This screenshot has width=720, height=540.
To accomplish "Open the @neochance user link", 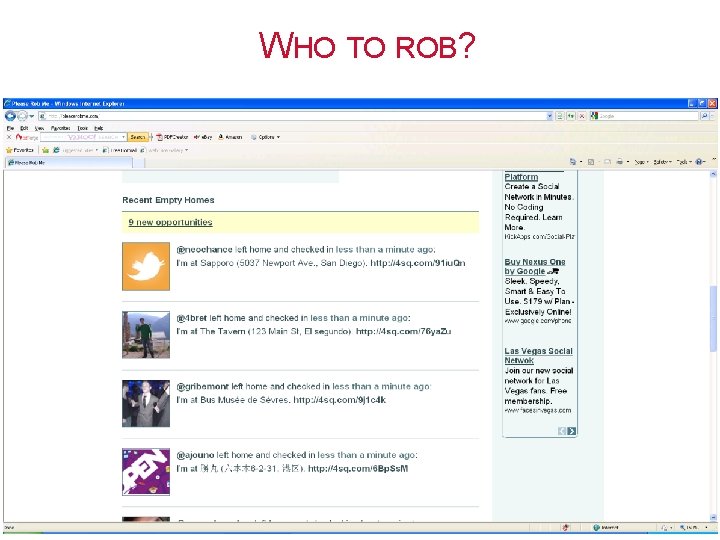I will pos(204,249).
